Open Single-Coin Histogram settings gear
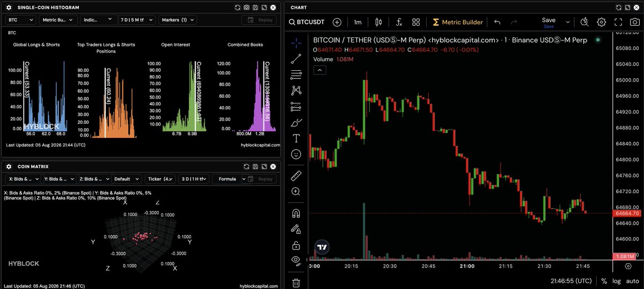This screenshot has width=644, height=289. coord(9,8)
